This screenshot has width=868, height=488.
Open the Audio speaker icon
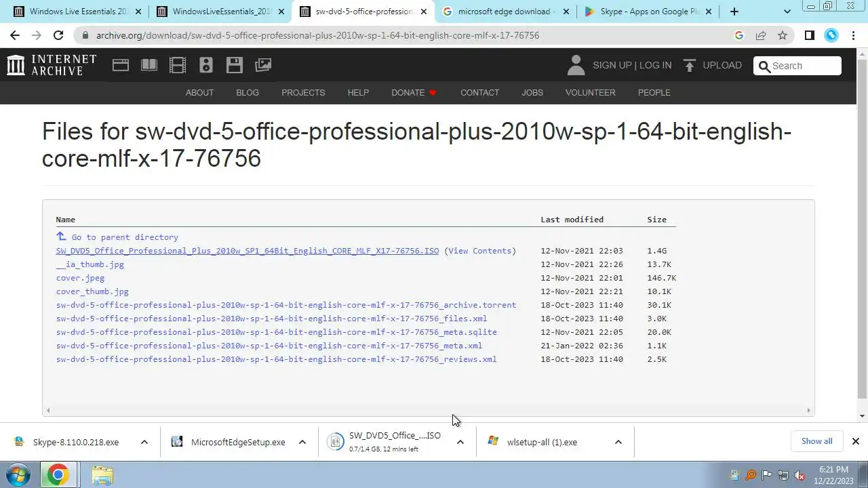[206, 65]
